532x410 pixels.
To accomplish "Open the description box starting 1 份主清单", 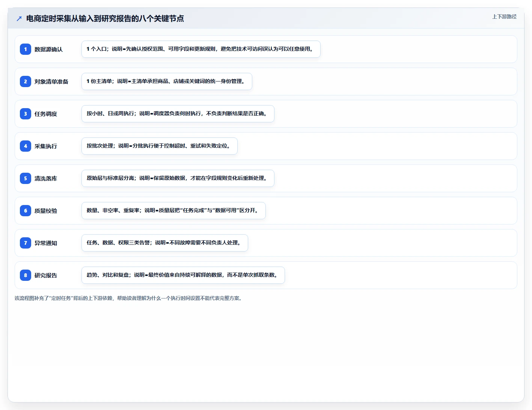I will [x=167, y=81].
